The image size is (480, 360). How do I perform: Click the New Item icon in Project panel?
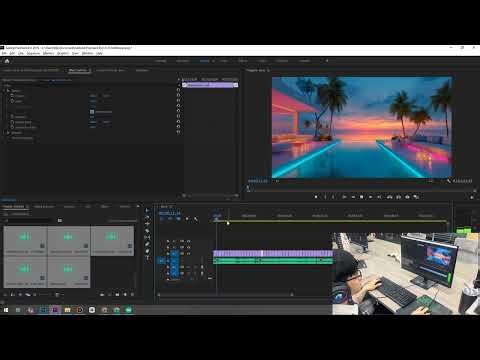125,295
